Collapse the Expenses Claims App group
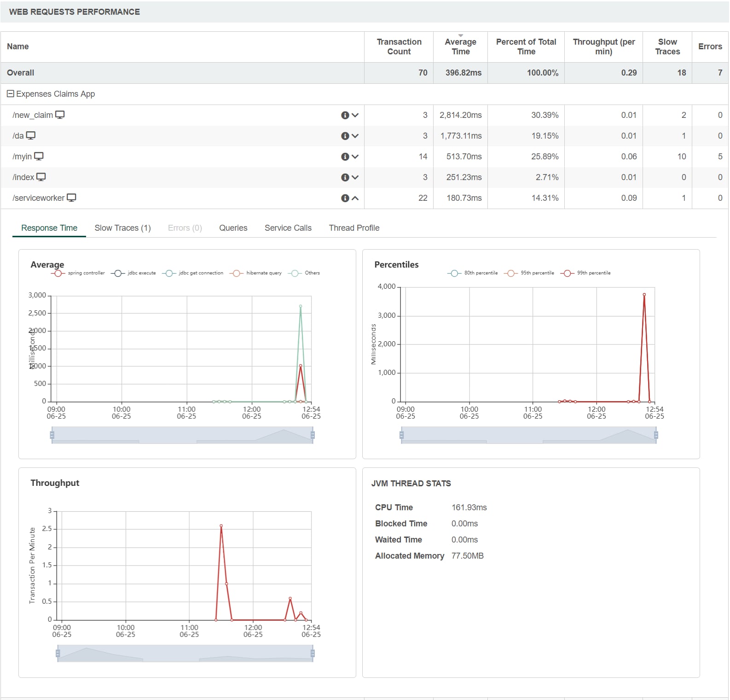Viewport: 730px width, 700px height. click(x=10, y=94)
